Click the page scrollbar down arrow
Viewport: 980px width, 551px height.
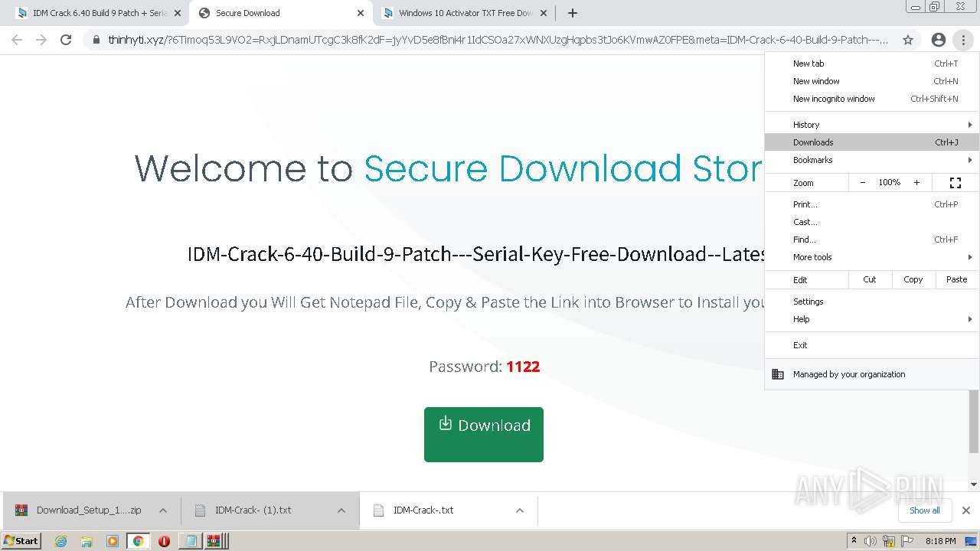(x=974, y=484)
